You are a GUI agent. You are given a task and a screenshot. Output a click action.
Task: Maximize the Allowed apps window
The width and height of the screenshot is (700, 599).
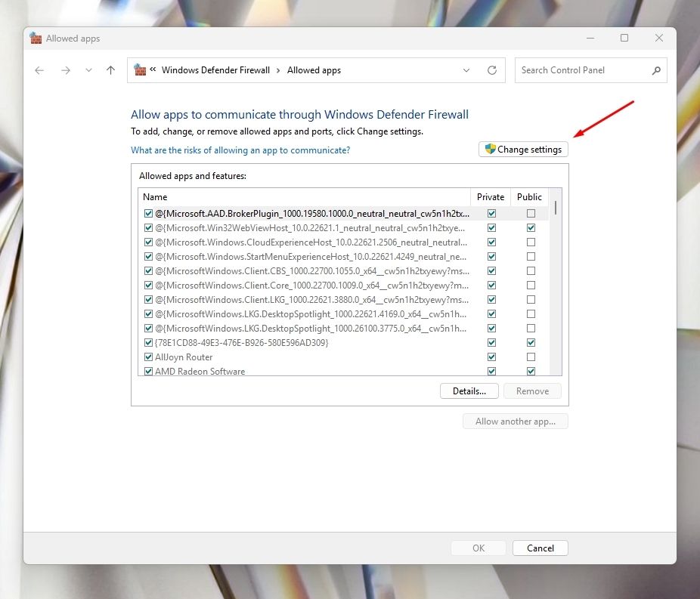pos(624,39)
